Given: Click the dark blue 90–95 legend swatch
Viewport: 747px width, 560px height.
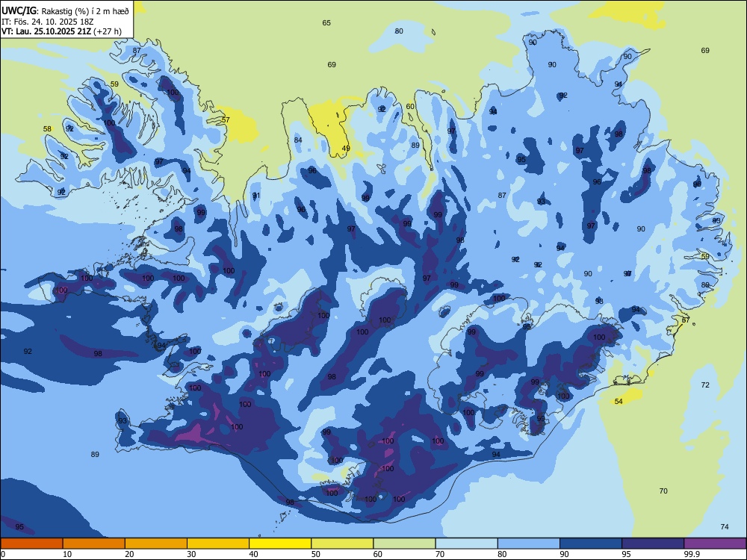Looking at the screenshot, I should pyautogui.click(x=591, y=544).
